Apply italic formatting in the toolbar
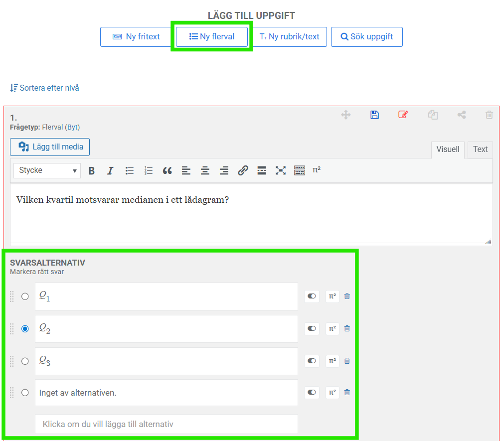The width and height of the screenshot is (504, 441). tap(110, 170)
